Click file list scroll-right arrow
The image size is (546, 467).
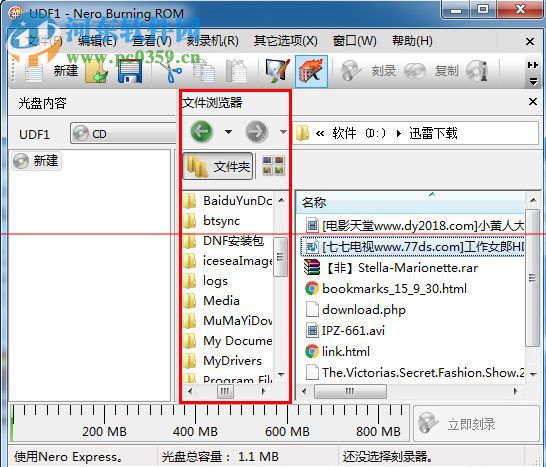pos(515,391)
